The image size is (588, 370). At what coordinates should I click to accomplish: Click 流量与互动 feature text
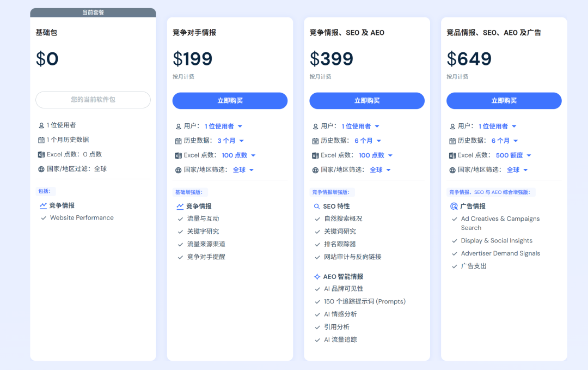203,219
